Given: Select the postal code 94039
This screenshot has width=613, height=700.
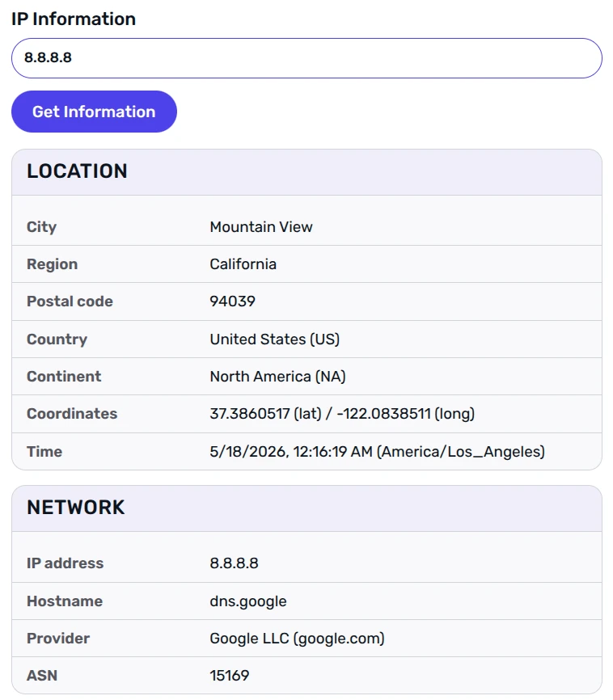Looking at the screenshot, I should [x=232, y=302].
